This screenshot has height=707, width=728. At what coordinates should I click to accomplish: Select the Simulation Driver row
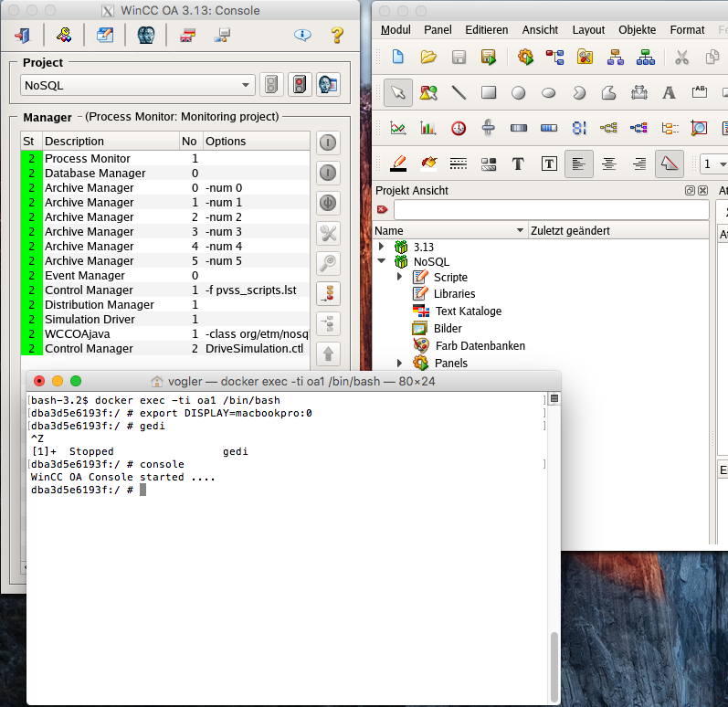[164, 319]
